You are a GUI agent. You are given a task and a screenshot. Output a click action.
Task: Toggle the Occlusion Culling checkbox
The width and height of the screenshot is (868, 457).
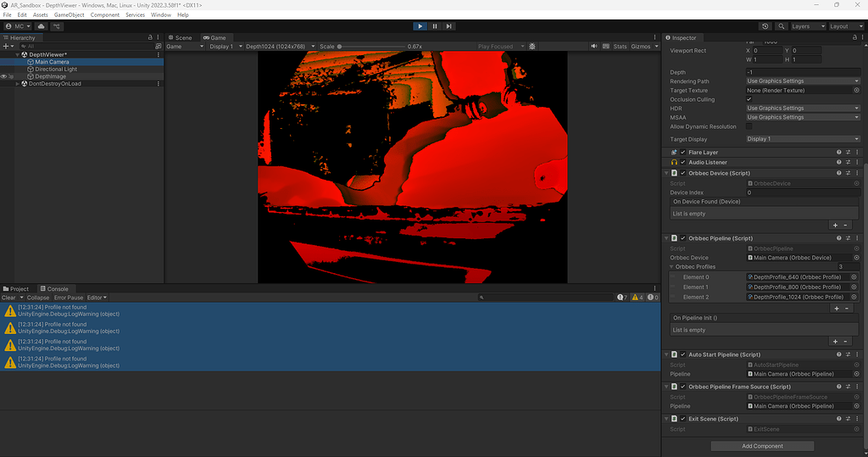(x=748, y=99)
